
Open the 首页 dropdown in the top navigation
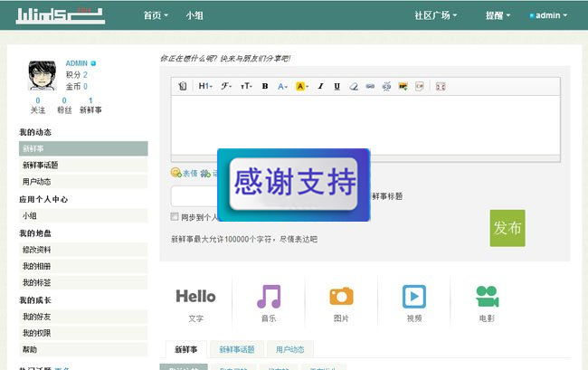(156, 15)
